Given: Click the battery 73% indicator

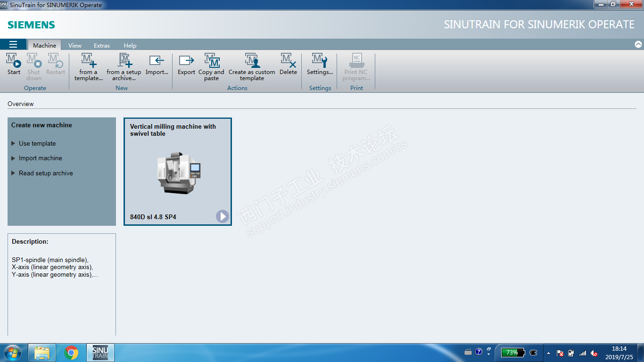Looking at the screenshot, I should coord(512,353).
